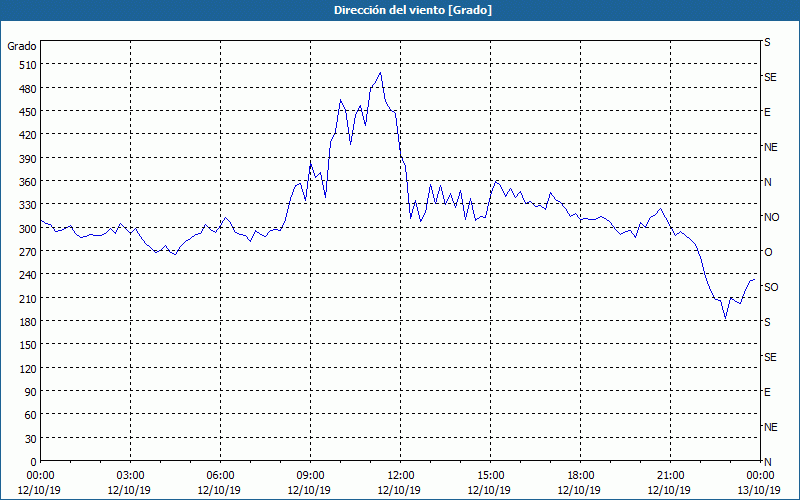Select the 12:00 time axis label
800x500 pixels.
[401, 476]
